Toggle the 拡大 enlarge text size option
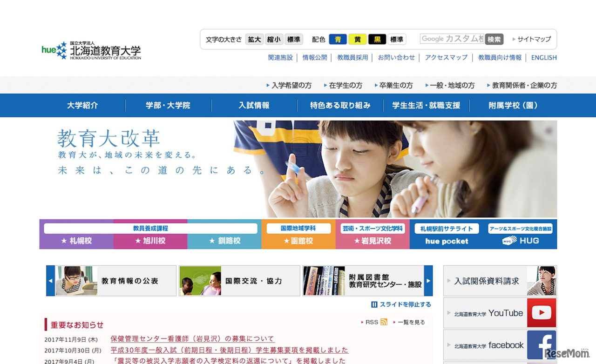 [254, 39]
